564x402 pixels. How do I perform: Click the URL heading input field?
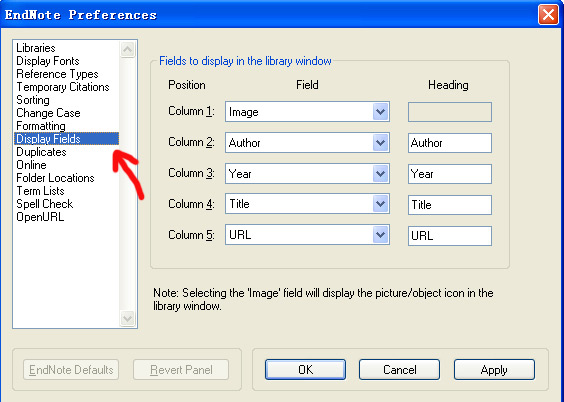450,236
